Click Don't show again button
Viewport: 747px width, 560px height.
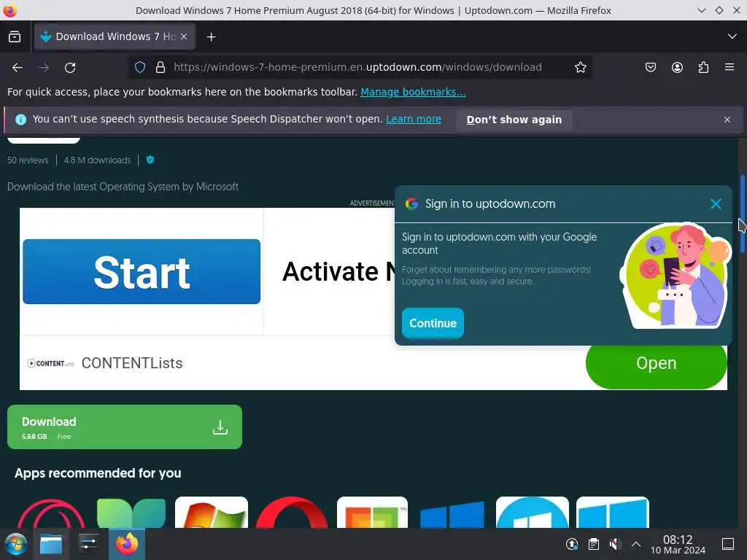pos(514,120)
